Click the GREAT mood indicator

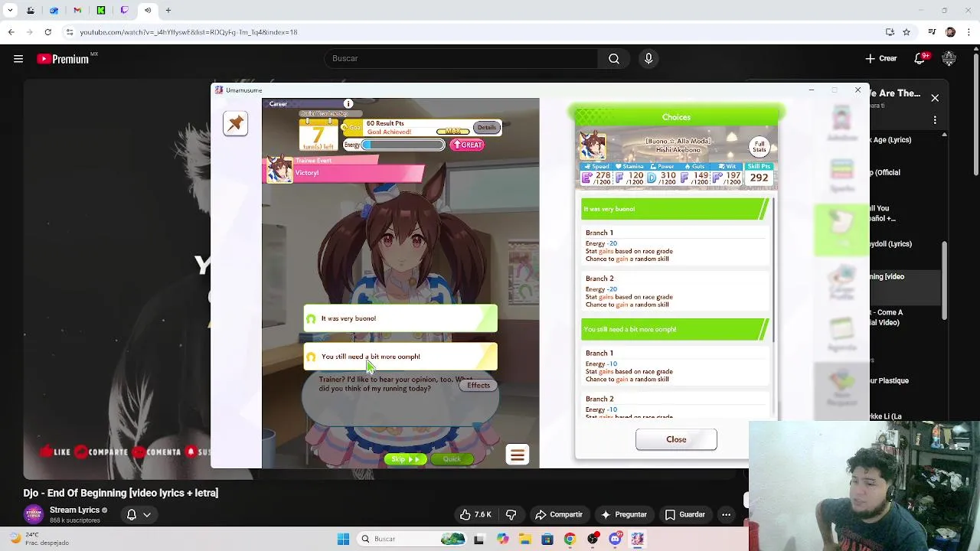pos(467,145)
